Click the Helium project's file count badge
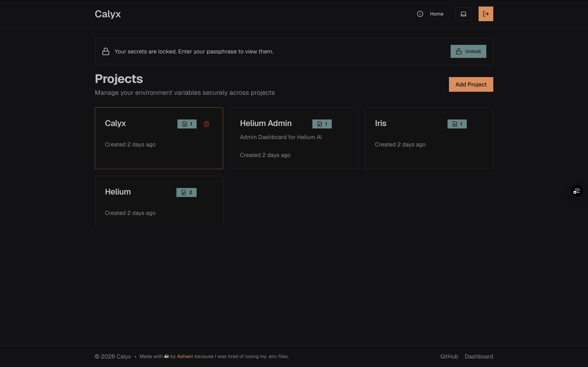The width and height of the screenshot is (588, 367). coord(186,192)
